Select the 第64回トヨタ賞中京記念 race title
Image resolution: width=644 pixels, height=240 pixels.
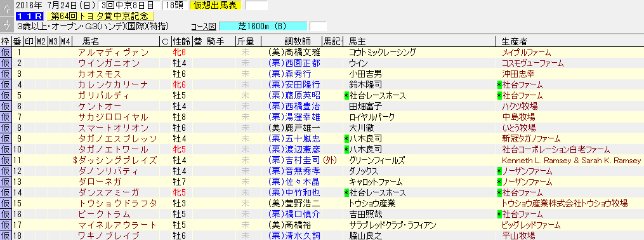coord(101,17)
